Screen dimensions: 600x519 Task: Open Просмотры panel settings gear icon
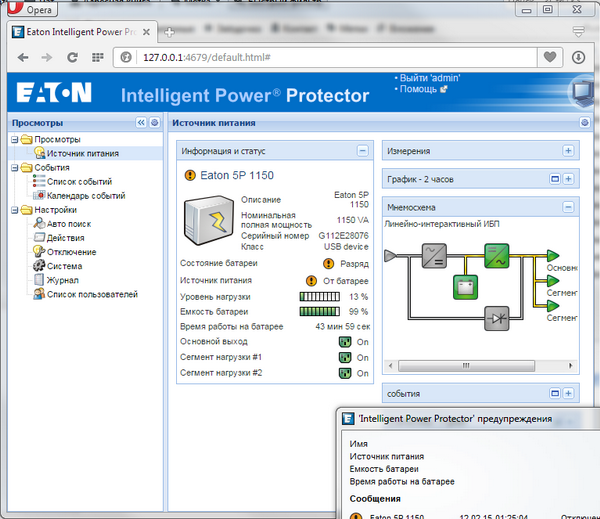(155, 122)
